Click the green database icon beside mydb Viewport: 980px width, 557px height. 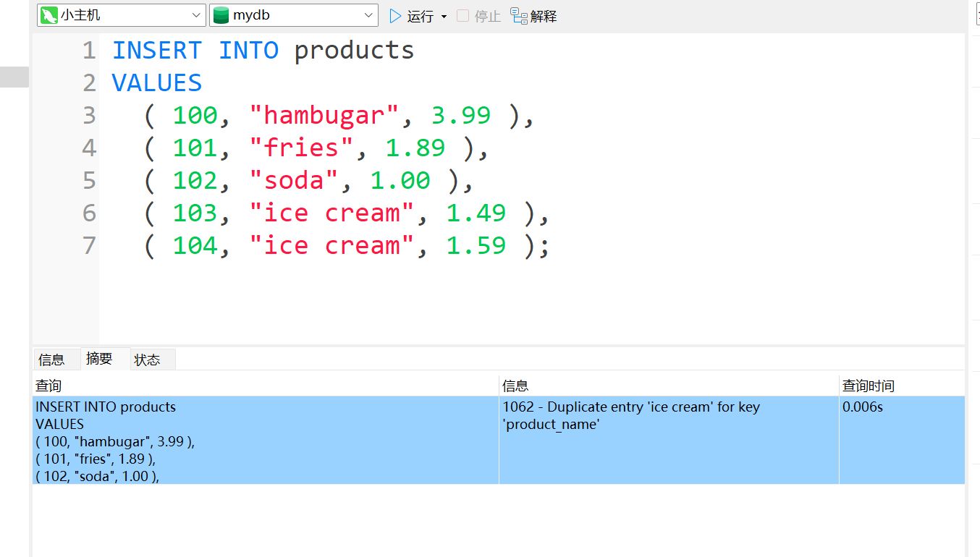tap(221, 15)
